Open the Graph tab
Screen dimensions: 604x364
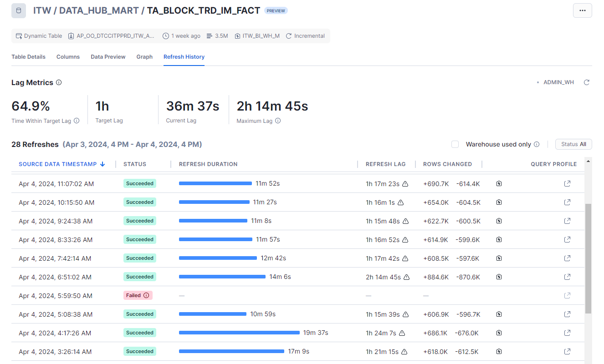coord(144,57)
